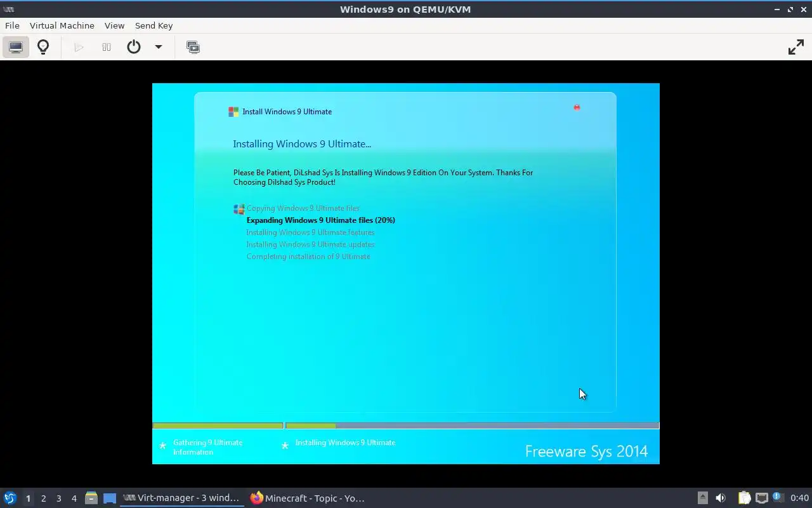The width and height of the screenshot is (812, 508).
Task: Open the manage snapshots icon
Action: point(193,47)
